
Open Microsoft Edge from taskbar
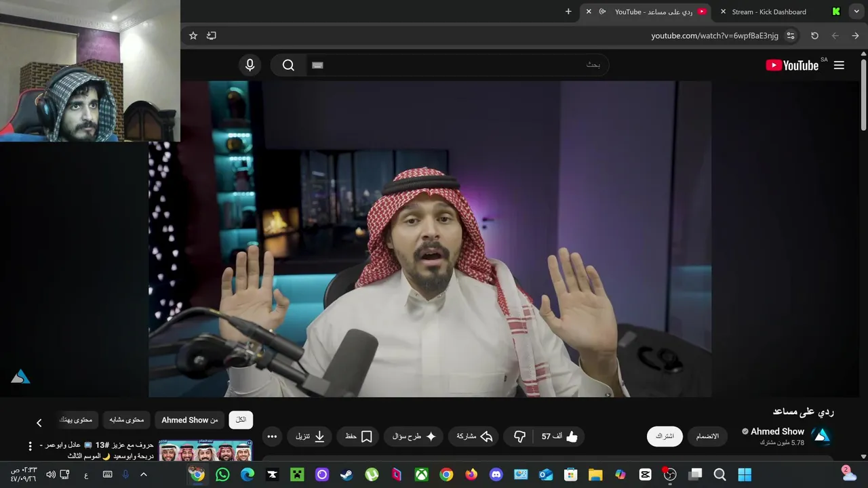pos(248,474)
